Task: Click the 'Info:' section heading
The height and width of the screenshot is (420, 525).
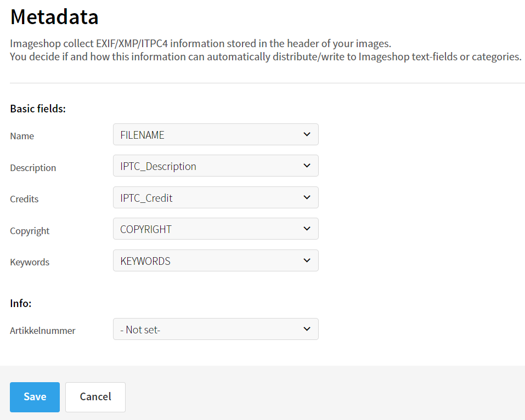Action: click(21, 303)
